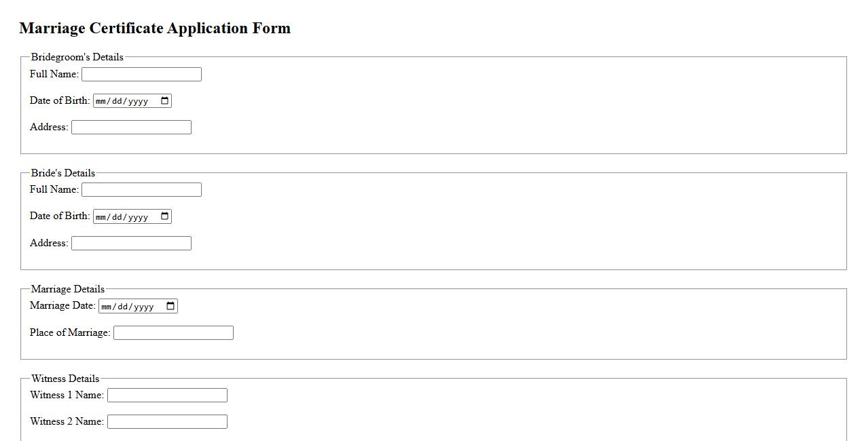
Task: Click the Marriage Certificate Application Form heading
Action: point(155,28)
